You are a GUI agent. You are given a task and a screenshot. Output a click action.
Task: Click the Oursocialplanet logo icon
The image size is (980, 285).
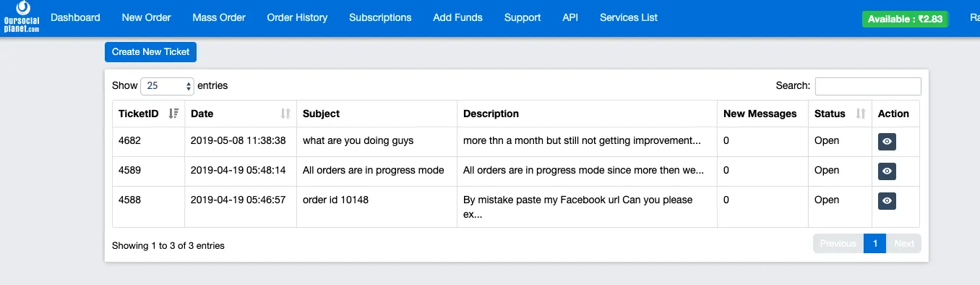point(22,17)
